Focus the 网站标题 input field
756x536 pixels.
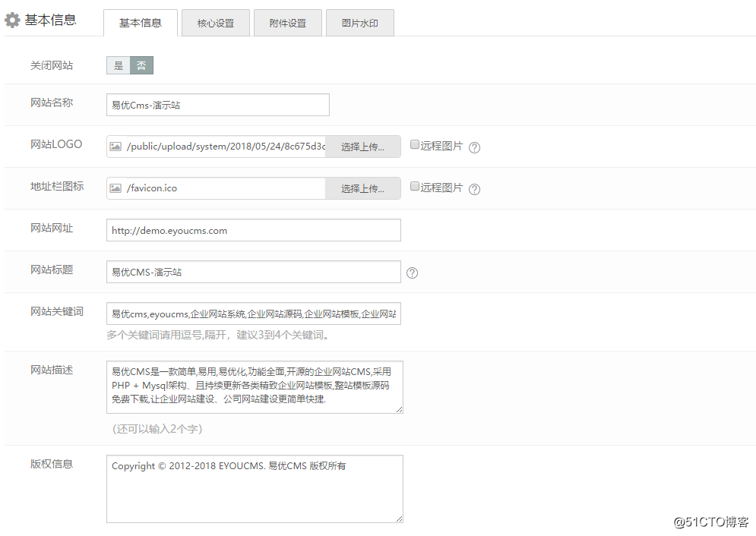click(x=254, y=272)
